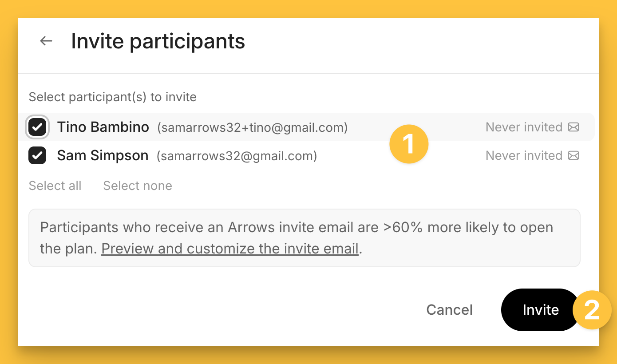Click the Tino Bambino name label

pos(103,127)
